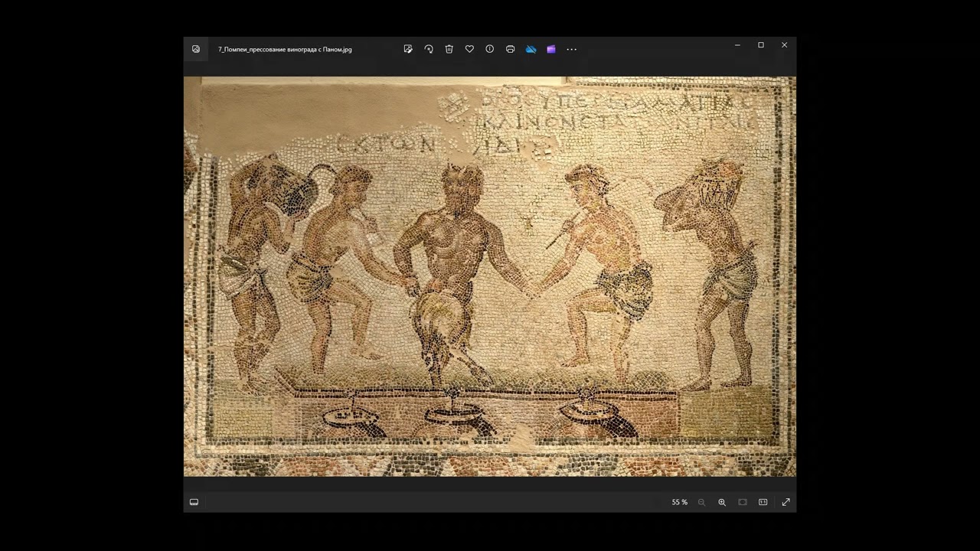Click the mosaic image of Pan
This screenshot has height=551, width=980.
click(490, 276)
